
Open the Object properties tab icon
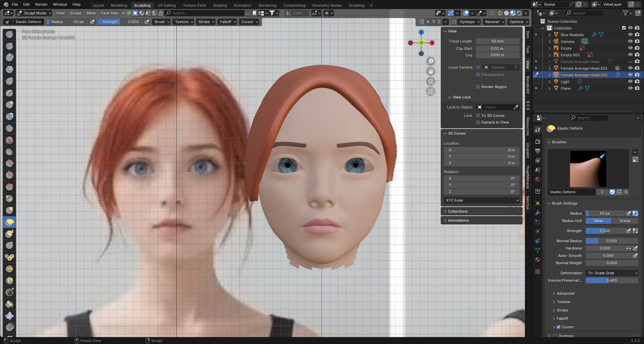(538, 203)
